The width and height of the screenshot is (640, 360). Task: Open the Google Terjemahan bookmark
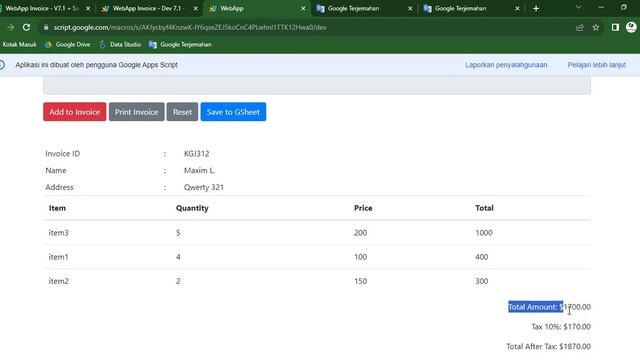(x=180, y=44)
